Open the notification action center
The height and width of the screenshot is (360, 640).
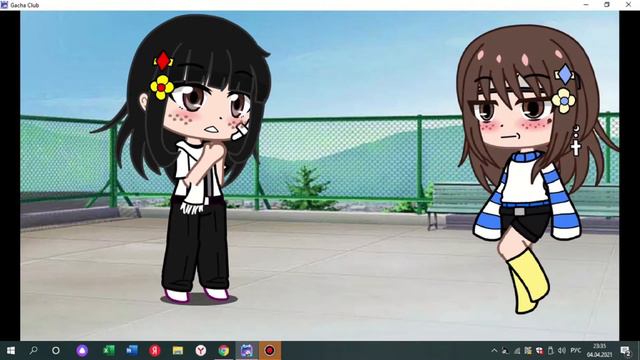click(x=626, y=351)
